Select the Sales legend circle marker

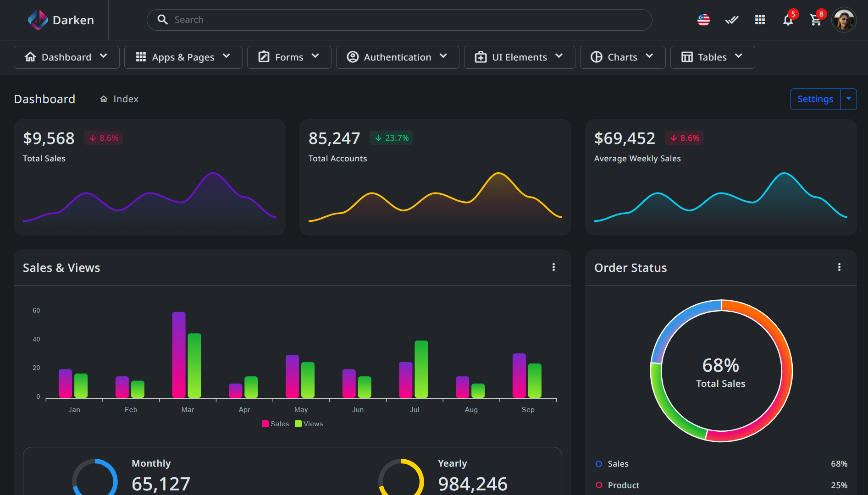click(599, 464)
